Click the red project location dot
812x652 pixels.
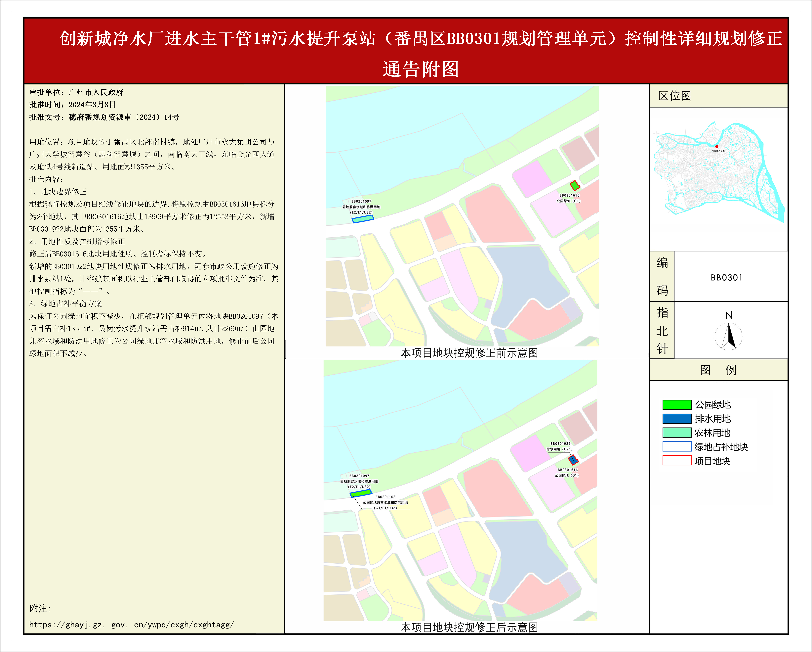(x=717, y=147)
